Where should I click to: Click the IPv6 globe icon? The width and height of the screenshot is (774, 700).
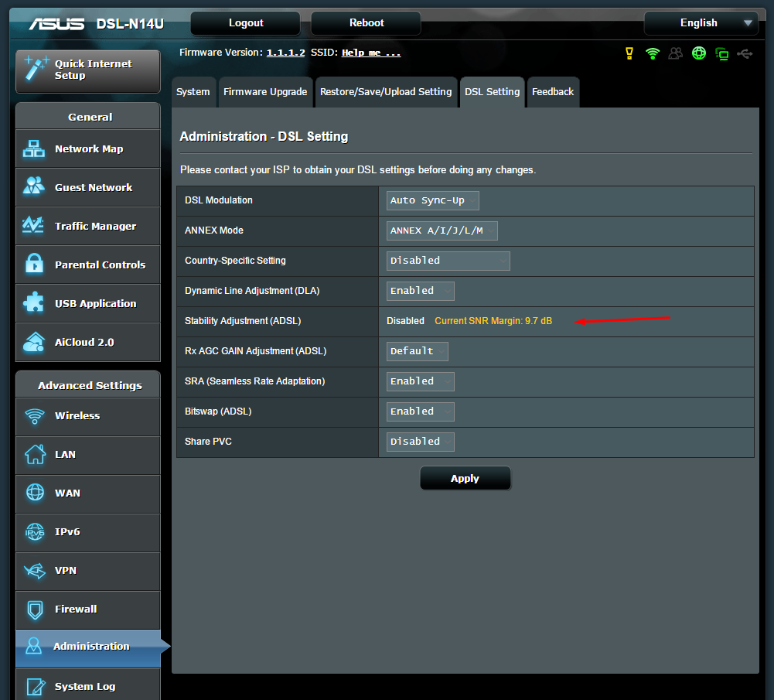tap(35, 531)
